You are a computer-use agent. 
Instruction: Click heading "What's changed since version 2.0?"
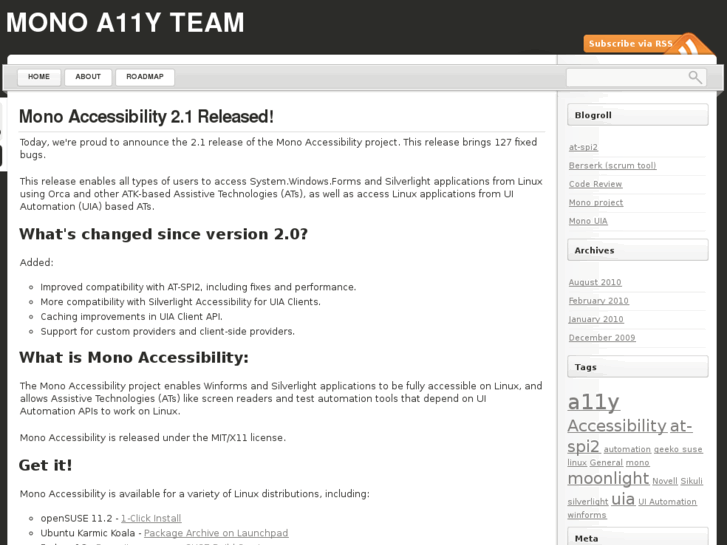[x=164, y=234]
